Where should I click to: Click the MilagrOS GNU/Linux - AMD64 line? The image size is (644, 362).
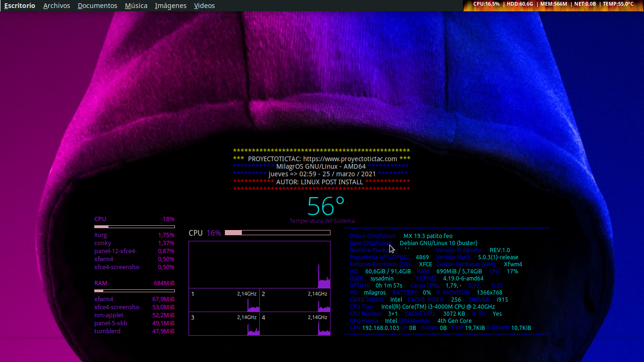pos(321,166)
